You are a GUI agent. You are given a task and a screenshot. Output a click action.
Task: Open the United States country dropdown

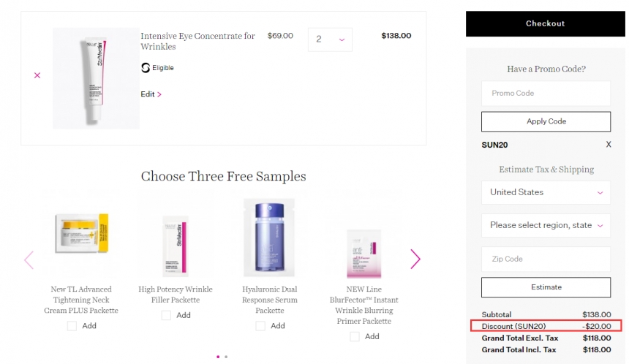click(x=546, y=192)
